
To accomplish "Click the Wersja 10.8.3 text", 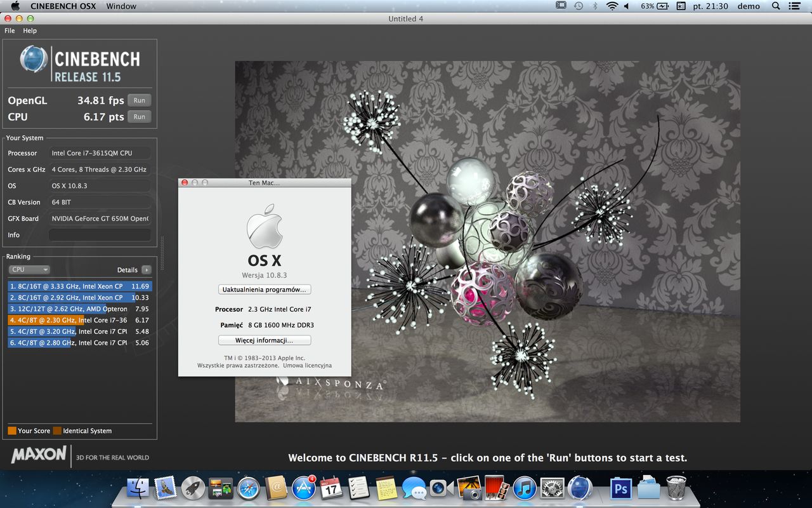I will click(x=264, y=275).
